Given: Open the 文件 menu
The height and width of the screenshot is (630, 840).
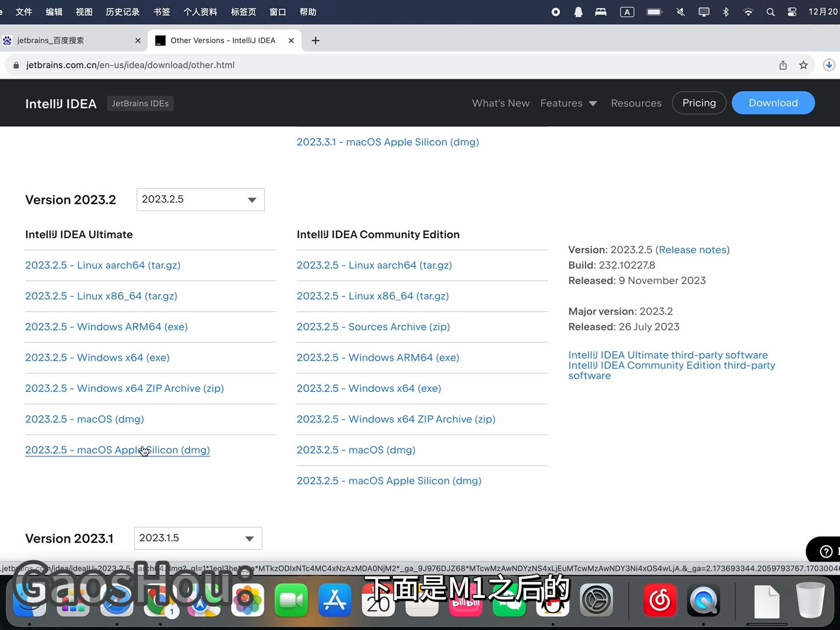Looking at the screenshot, I should point(24,12).
